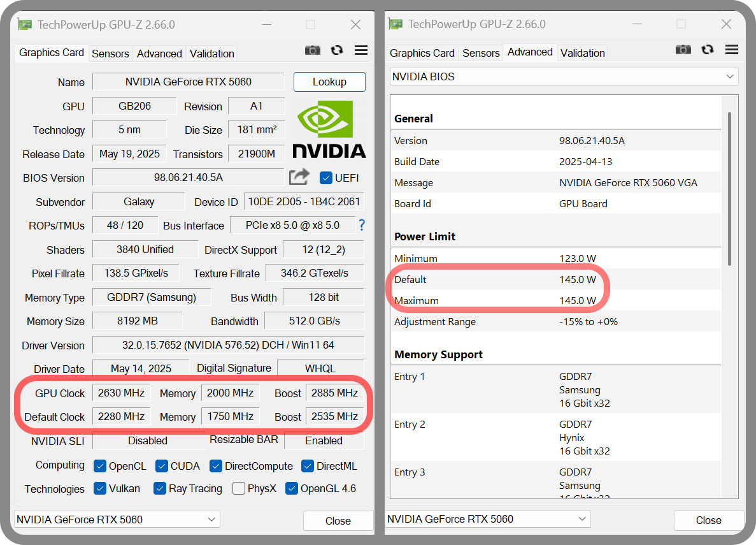
Task: Click the refresh icon in right GPU-Z window
Action: pyautogui.click(x=708, y=49)
